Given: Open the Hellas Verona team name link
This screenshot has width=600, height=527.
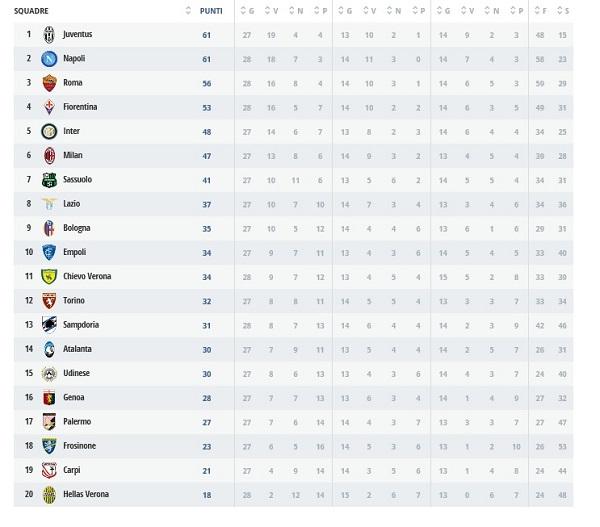Looking at the screenshot, I should [86, 494].
